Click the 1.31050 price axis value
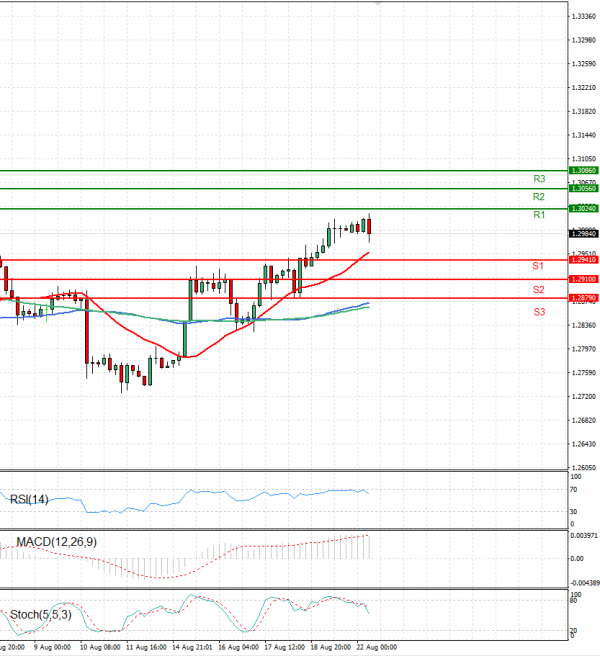Viewport: 600px width, 656px height. 584,159
